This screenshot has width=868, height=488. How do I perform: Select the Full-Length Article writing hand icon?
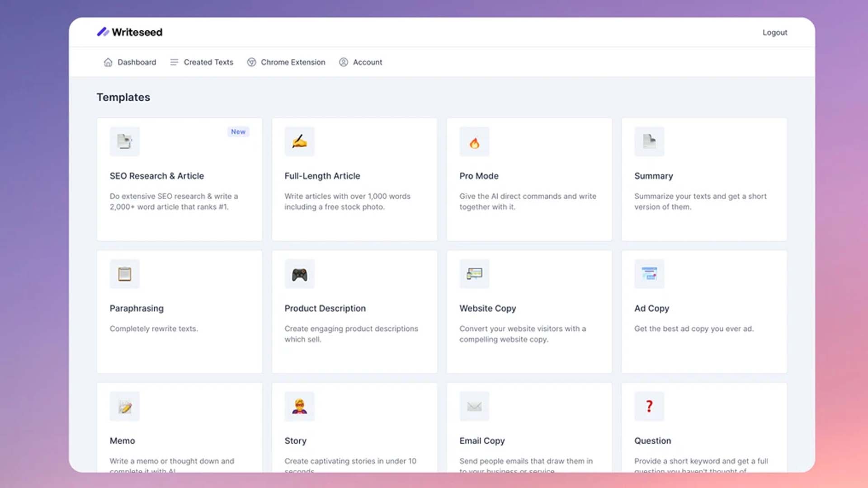click(299, 141)
